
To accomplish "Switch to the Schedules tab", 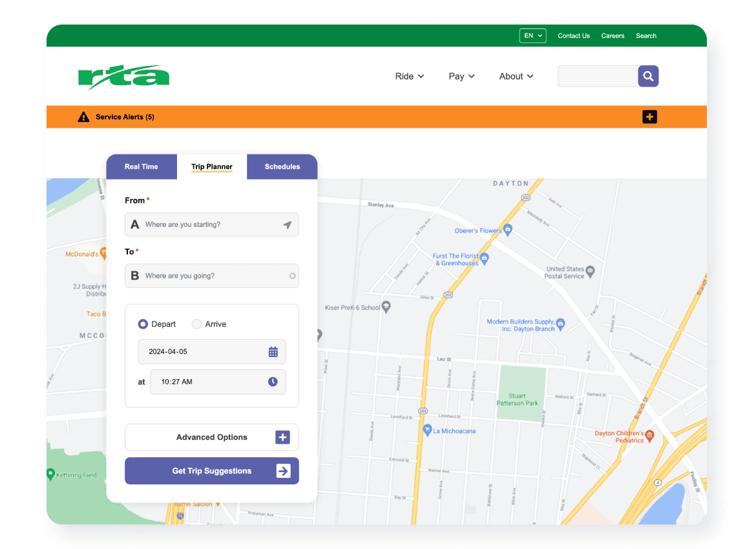I will coord(282,167).
